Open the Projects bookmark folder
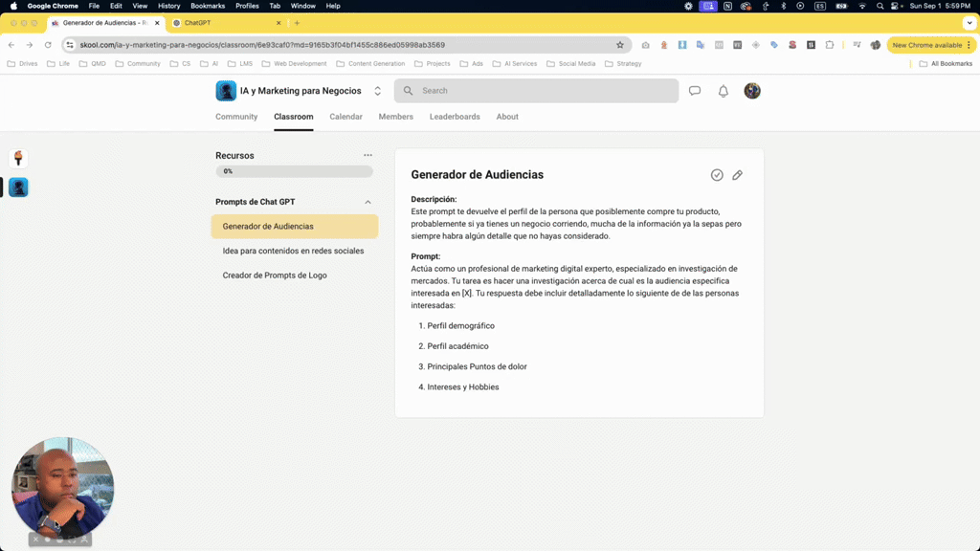The image size is (980, 551). pyautogui.click(x=433, y=64)
